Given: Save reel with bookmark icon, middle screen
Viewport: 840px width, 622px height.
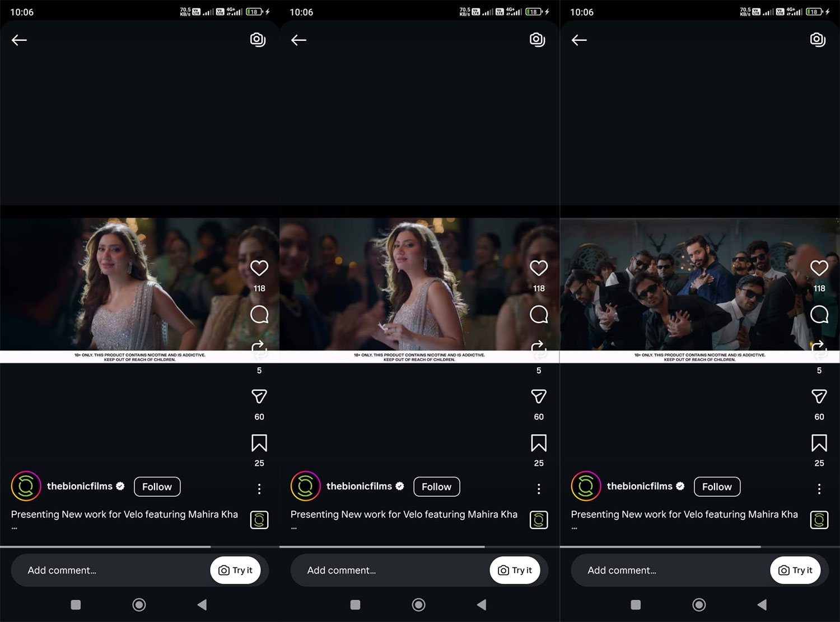Looking at the screenshot, I should [539, 443].
